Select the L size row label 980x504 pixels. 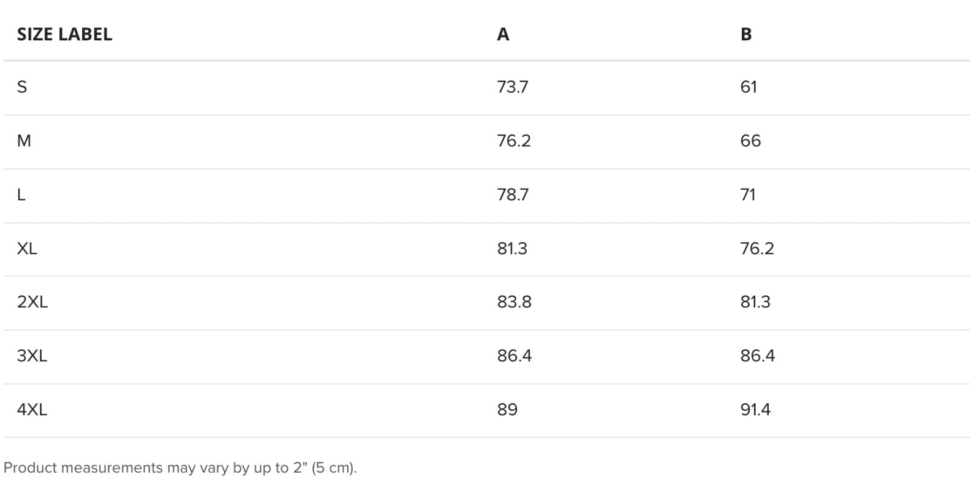pos(21,195)
